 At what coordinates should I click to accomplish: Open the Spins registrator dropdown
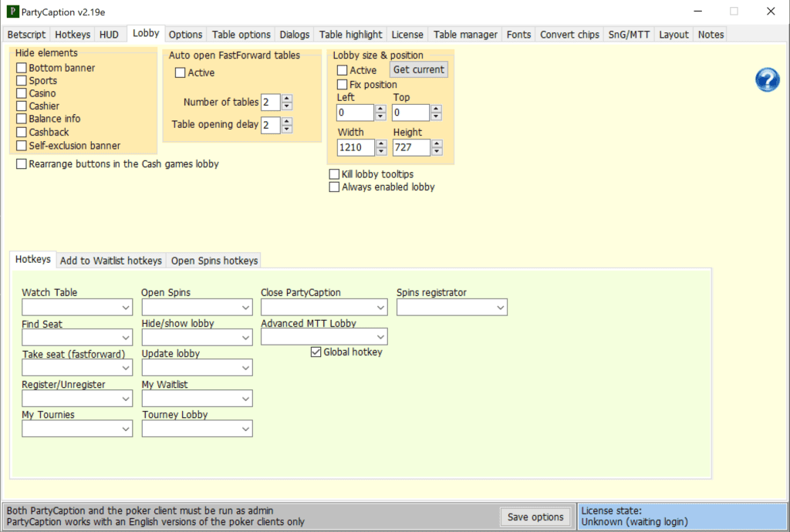pyautogui.click(x=452, y=307)
